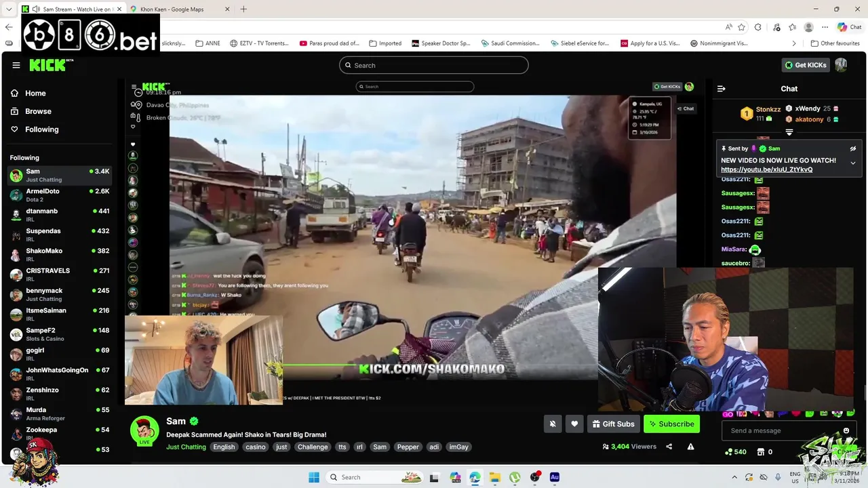This screenshot has width=868, height=488.
Task: Open Following in the sidebar
Action: 41,129
